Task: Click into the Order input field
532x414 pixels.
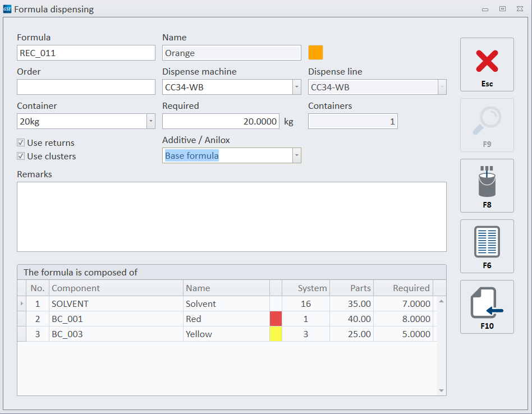Action: coord(86,87)
